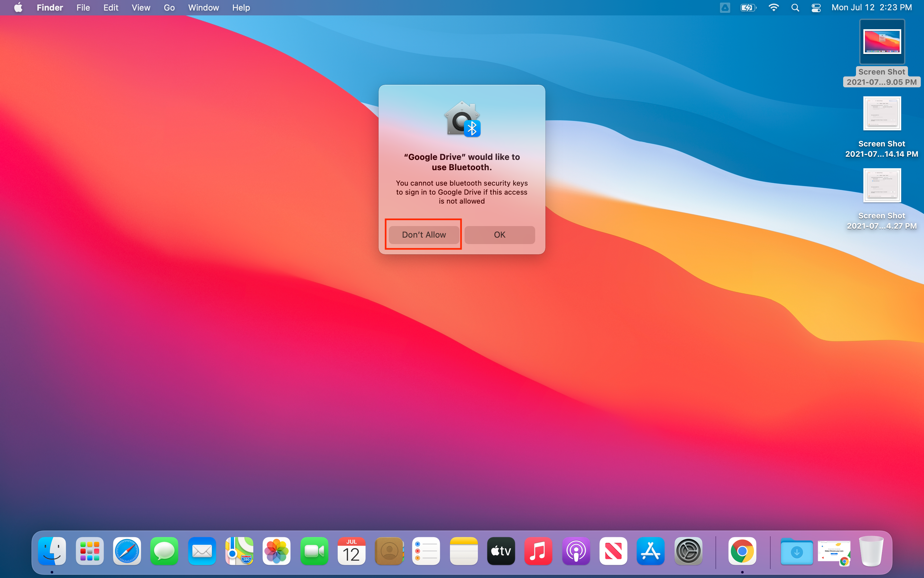The height and width of the screenshot is (578, 924).
Task: Select Screen Shot 2021-07...14.14 PM desktop file
Action: click(882, 127)
